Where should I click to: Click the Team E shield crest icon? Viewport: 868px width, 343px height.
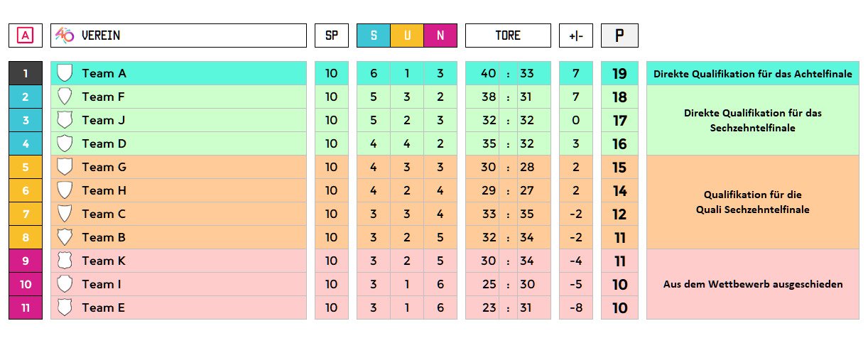(65, 307)
